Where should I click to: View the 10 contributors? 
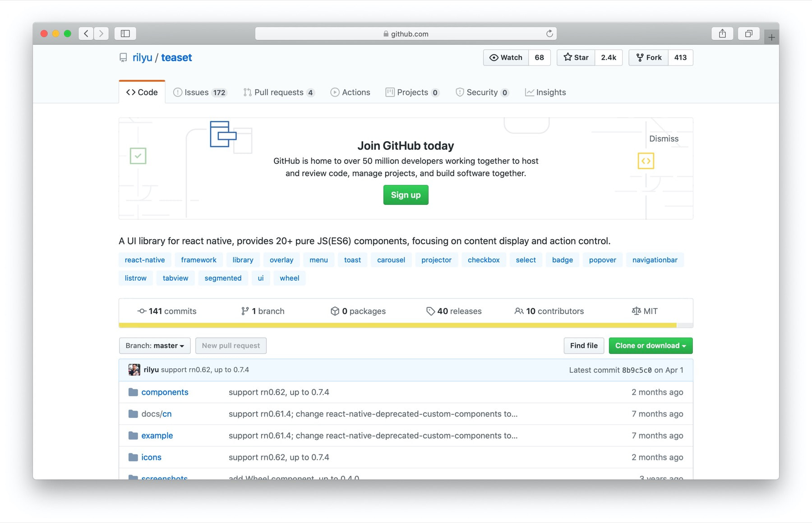click(x=549, y=311)
